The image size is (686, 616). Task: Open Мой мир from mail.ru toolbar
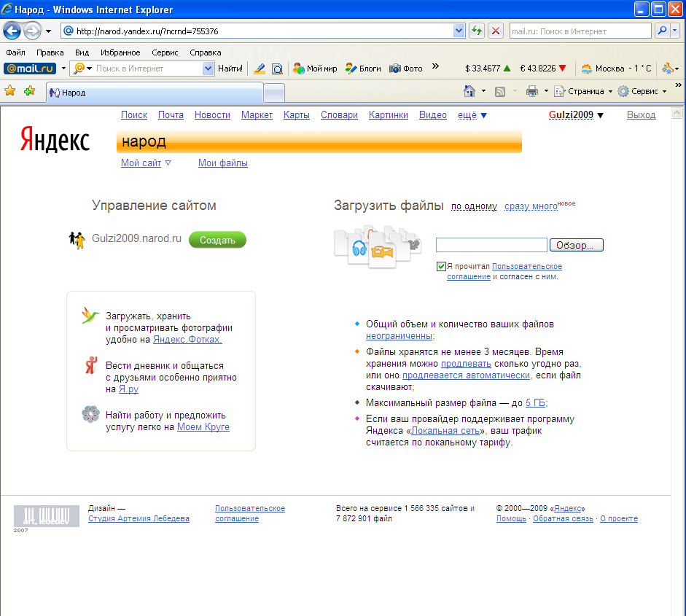coord(315,69)
